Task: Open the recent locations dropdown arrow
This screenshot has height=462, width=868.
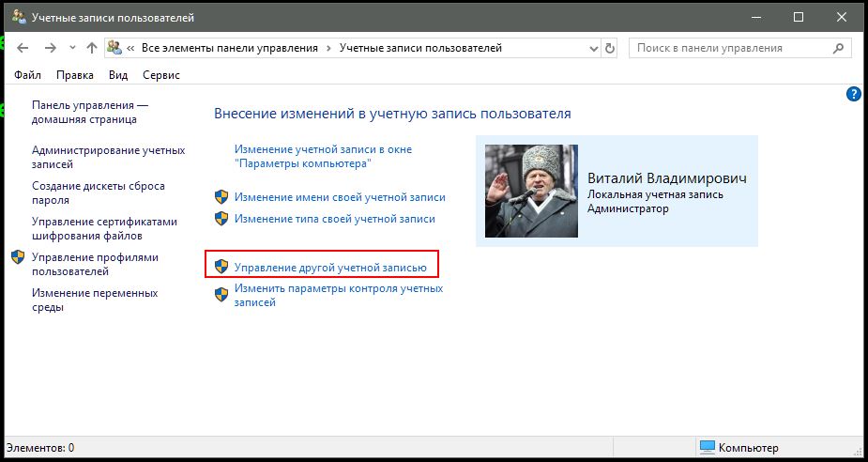Action: [72, 48]
